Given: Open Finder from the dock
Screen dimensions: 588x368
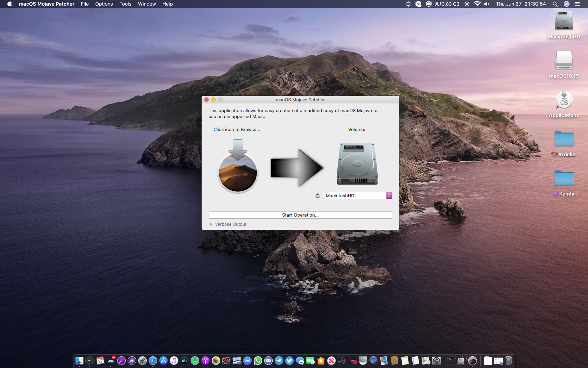Looking at the screenshot, I should pyautogui.click(x=79, y=360).
